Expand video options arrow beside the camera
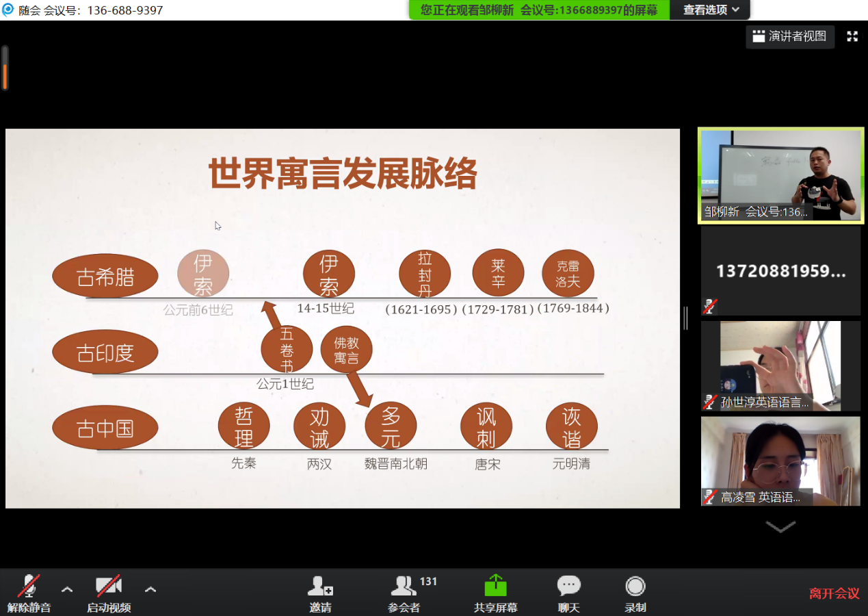Viewport: 868px width, 616px height. [x=150, y=589]
